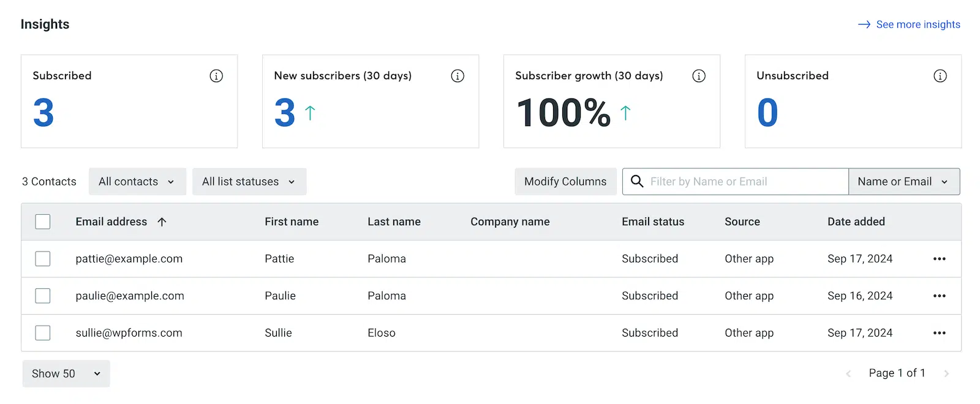This screenshot has height=404, width=980.
Task: Open the All contacts dropdown
Action: (x=137, y=182)
